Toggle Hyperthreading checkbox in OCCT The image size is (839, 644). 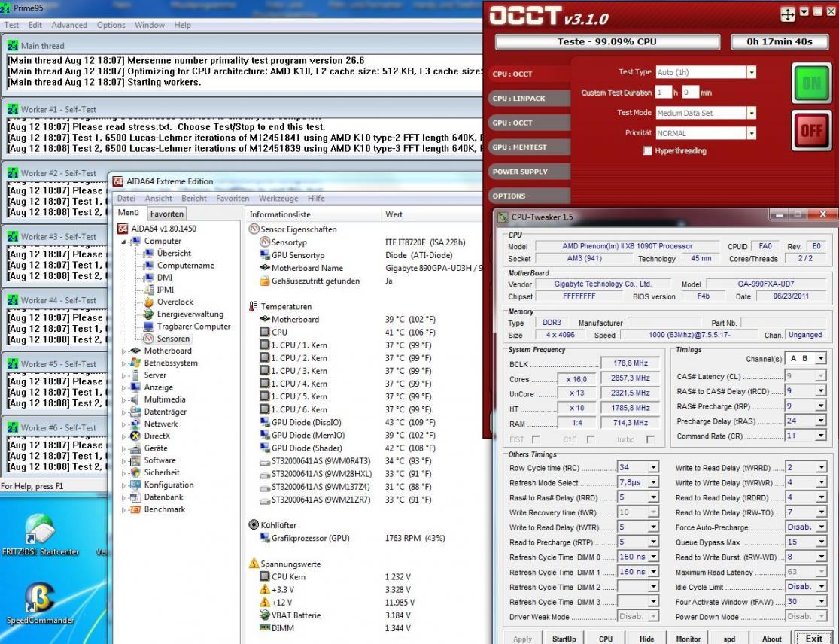647,150
